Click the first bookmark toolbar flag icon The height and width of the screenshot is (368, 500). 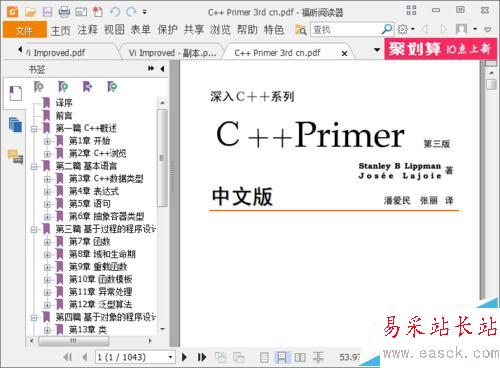38,87
